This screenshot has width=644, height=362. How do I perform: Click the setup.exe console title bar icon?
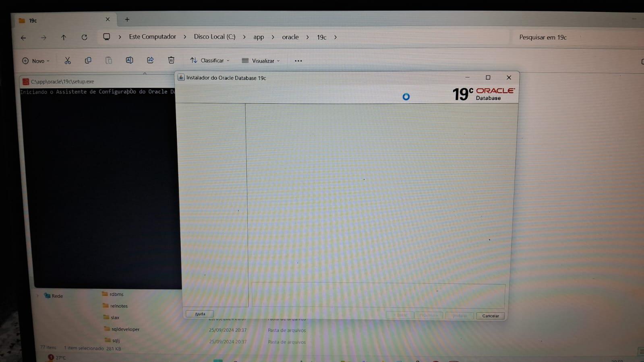point(26,81)
